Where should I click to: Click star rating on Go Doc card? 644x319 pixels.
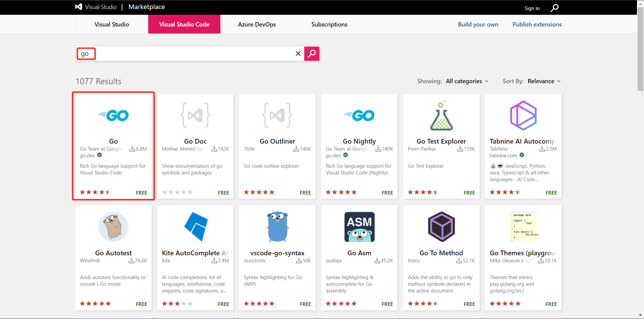tap(177, 192)
